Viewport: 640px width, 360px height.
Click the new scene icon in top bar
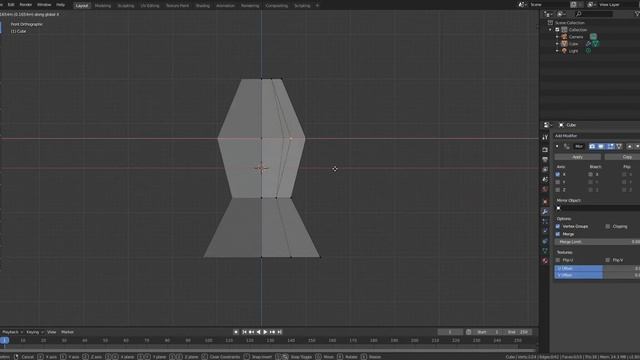[573, 4]
